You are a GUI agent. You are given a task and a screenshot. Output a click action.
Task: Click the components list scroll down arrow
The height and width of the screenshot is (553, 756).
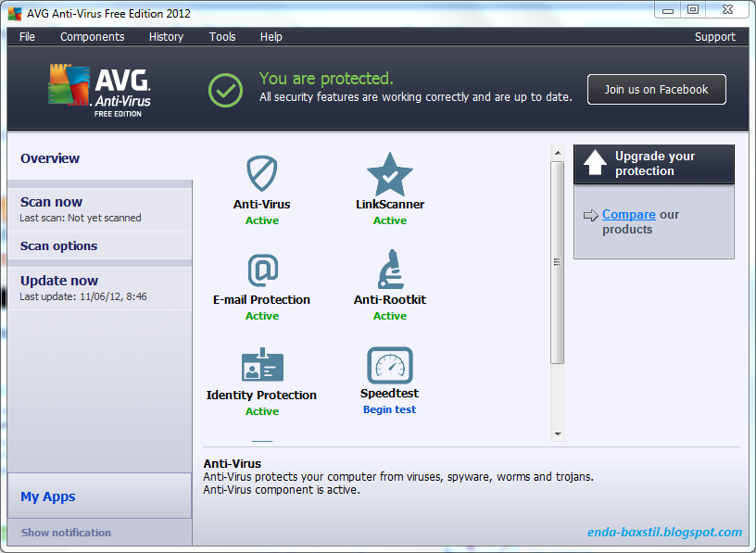[x=558, y=434]
